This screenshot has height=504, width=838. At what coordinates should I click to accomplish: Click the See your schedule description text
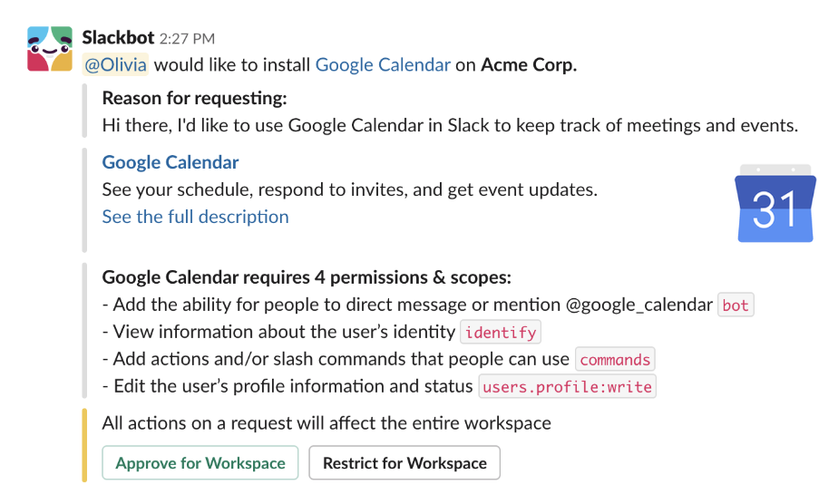349,189
